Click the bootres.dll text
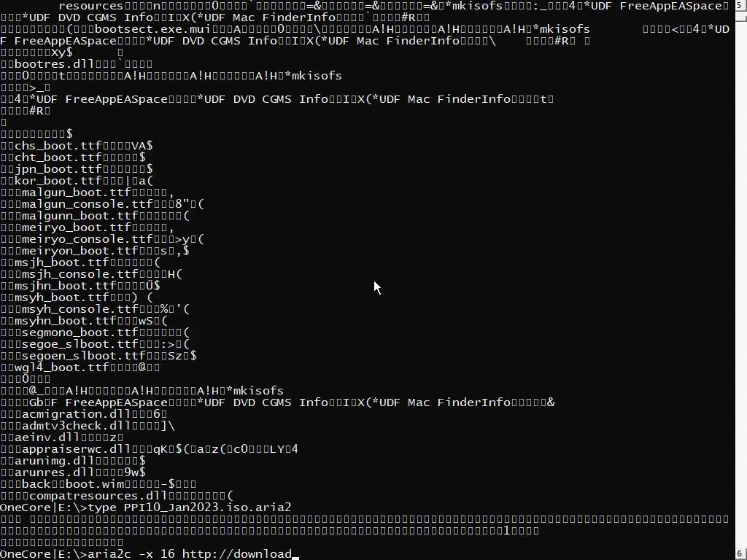Viewport: 747px width, 560px height. click(x=54, y=64)
